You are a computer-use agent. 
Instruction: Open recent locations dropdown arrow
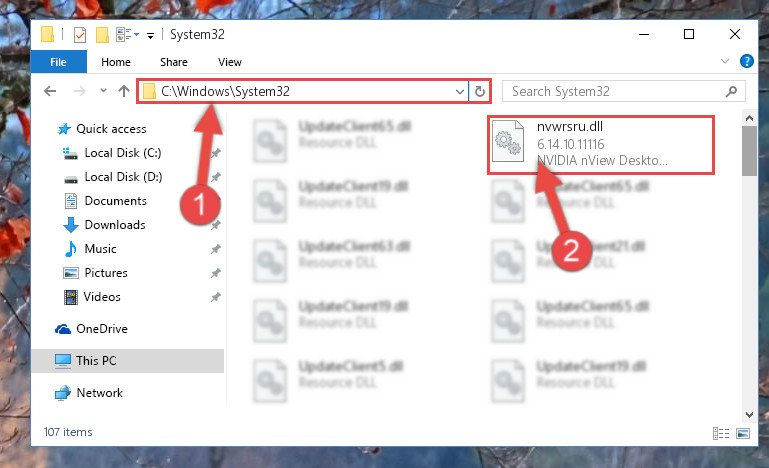[103, 91]
